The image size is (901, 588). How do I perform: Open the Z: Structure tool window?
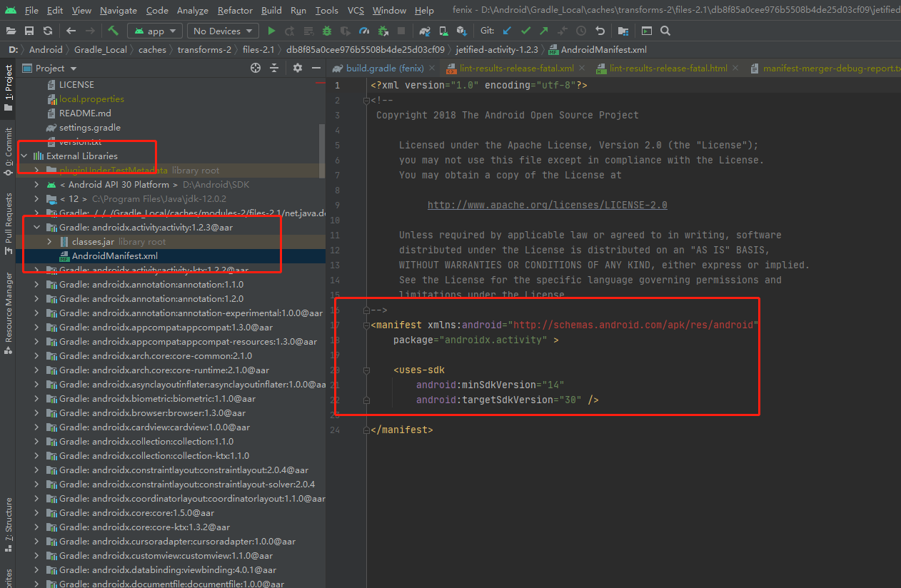pos(9,524)
